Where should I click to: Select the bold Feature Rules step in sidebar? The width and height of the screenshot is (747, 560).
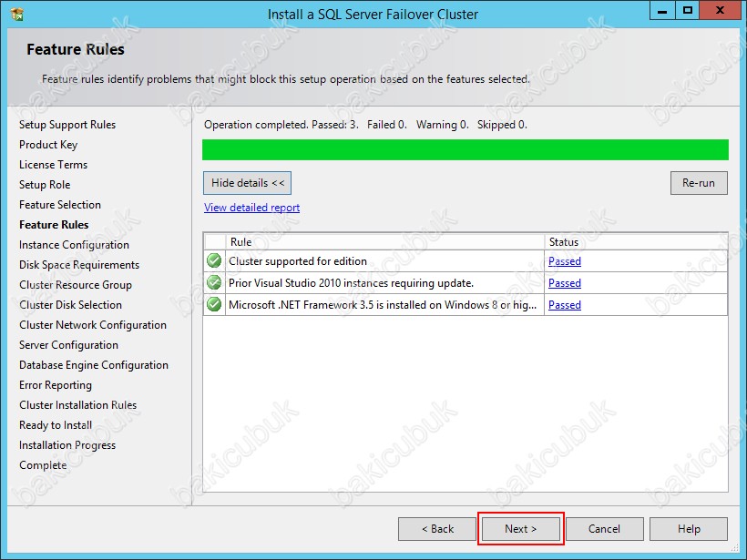click(x=54, y=225)
